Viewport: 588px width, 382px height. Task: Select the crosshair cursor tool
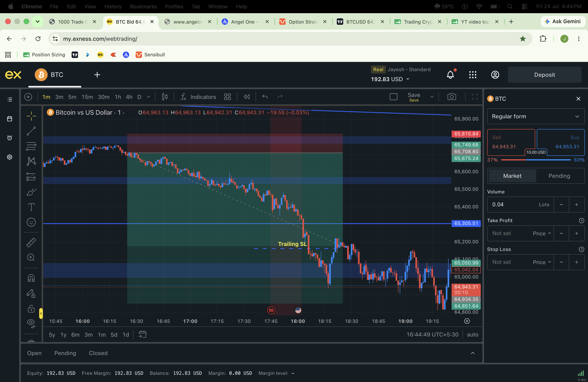pos(31,116)
